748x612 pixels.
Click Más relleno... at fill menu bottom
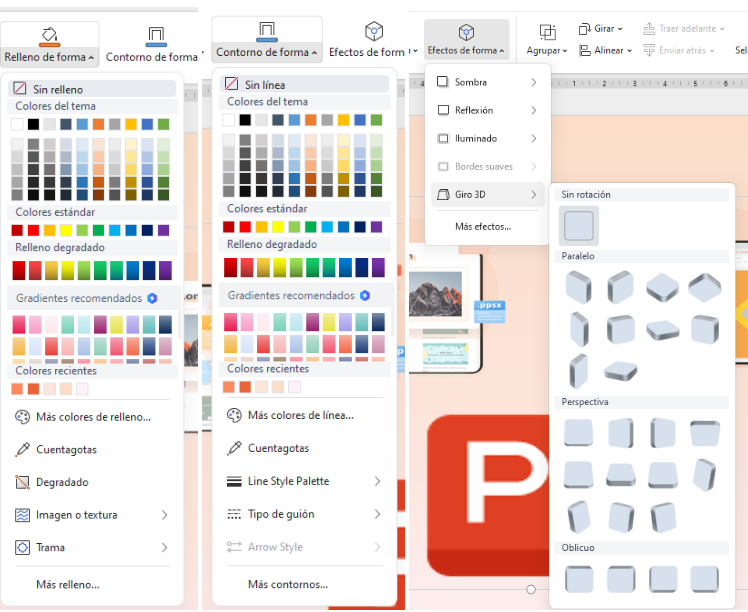pyautogui.click(x=67, y=584)
